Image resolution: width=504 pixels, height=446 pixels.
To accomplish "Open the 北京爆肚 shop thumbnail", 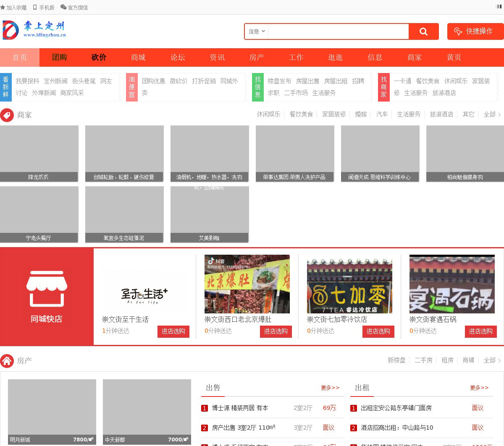I will [247, 284].
